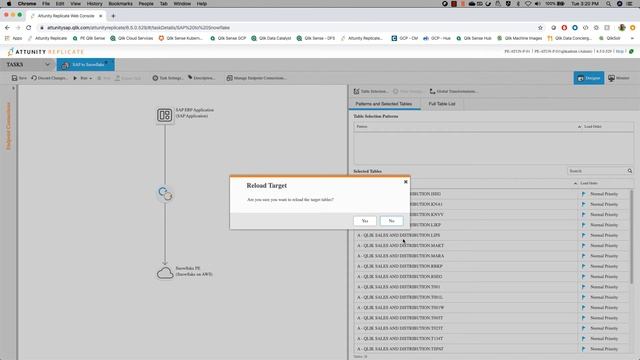This screenshot has width=640, height=360.
Task: Select table row ending in T001W
Action: [x=491, y=308]
